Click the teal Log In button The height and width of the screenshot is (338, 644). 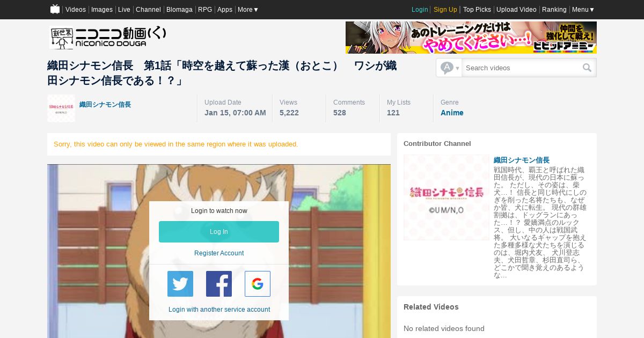coord(219,232)
